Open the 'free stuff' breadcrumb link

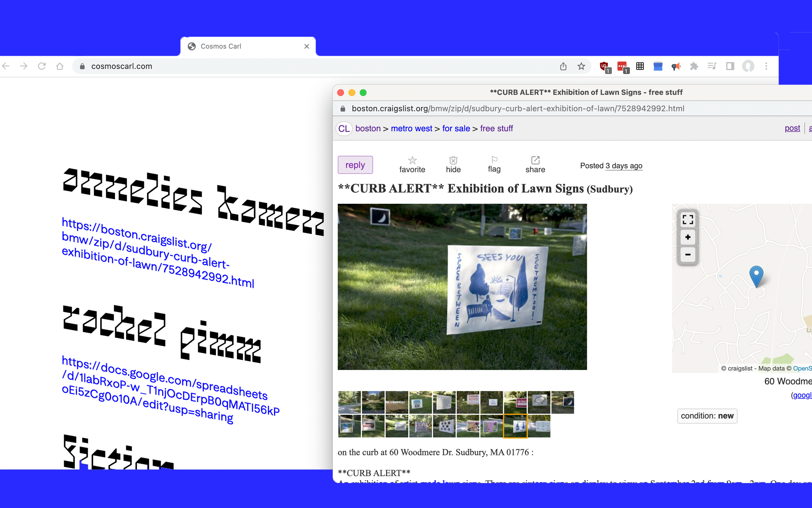496,129
